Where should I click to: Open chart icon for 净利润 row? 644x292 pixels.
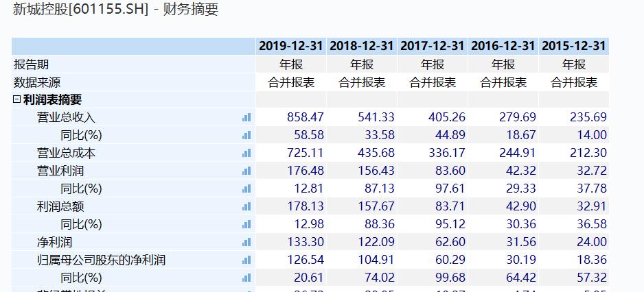tap(246, 242)
